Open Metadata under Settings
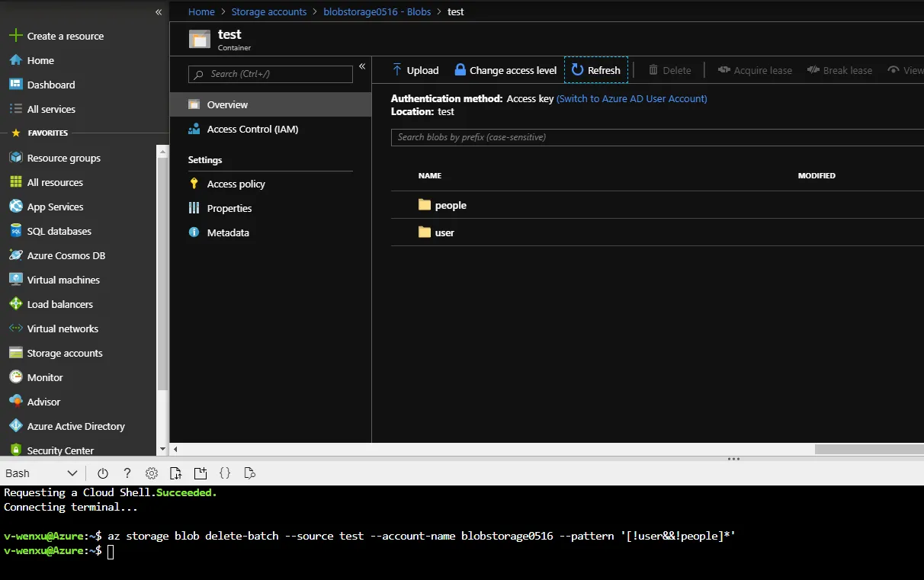Screen dimensions: 924x580 pos(271,232)
